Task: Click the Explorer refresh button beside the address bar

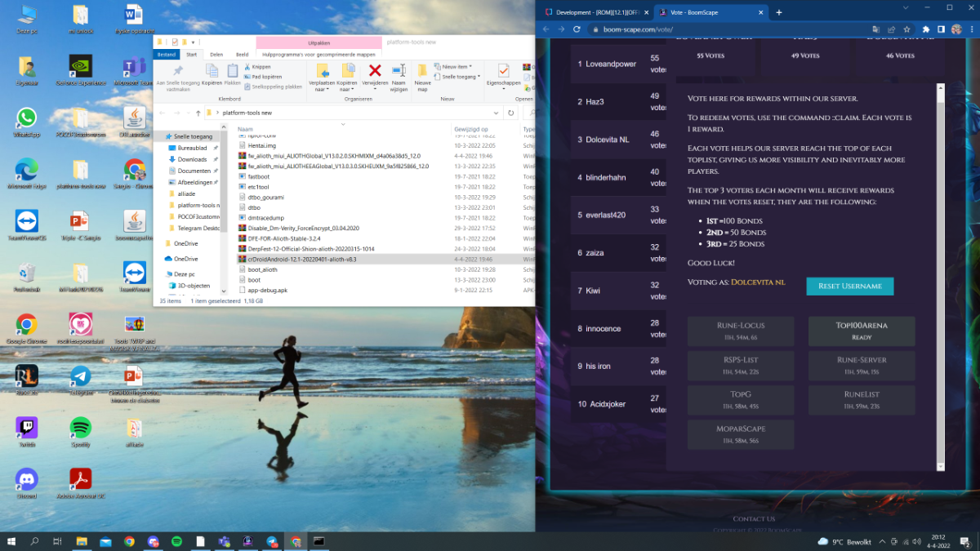Action: (x=511, y=113)
